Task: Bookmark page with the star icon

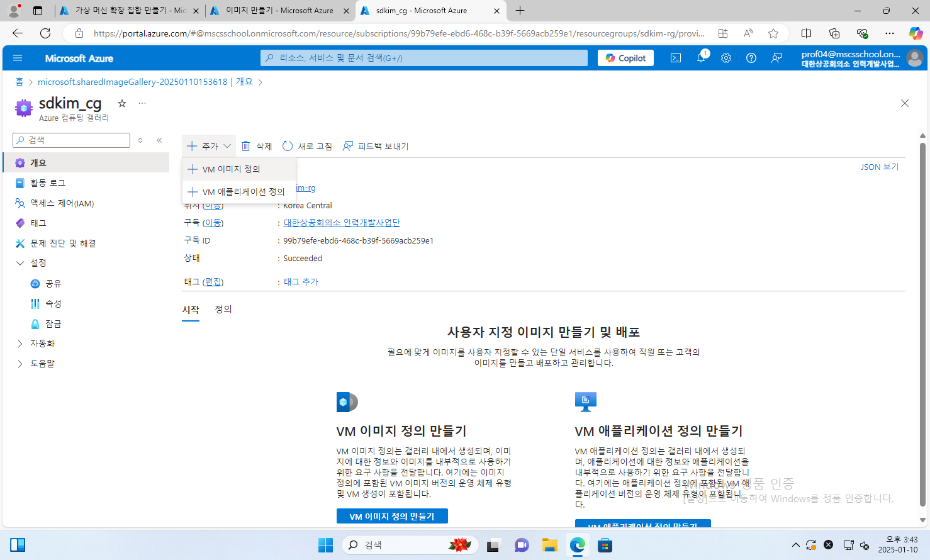Action: coord(773,33)
